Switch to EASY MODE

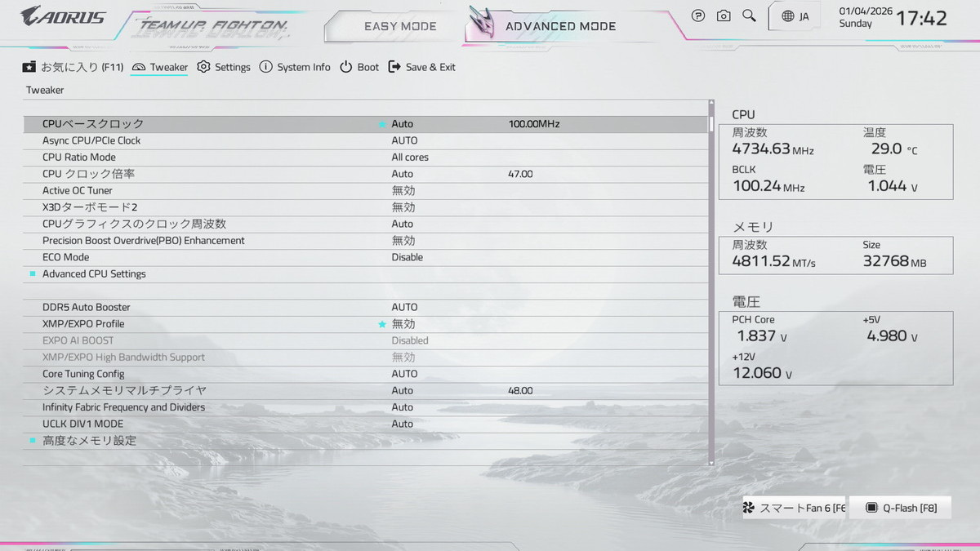pos(400,26)
